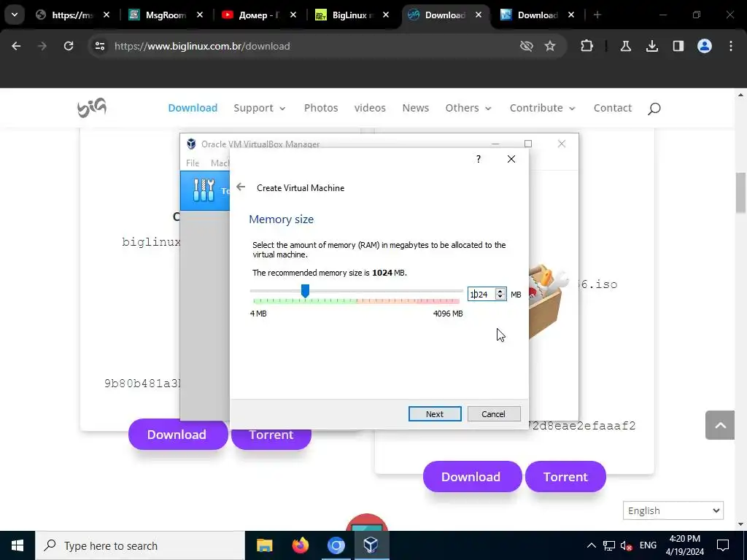Click the memory size slider handle
Image resolution: width=747 pixels, height=560 pixels.
[x=306, y=290]
